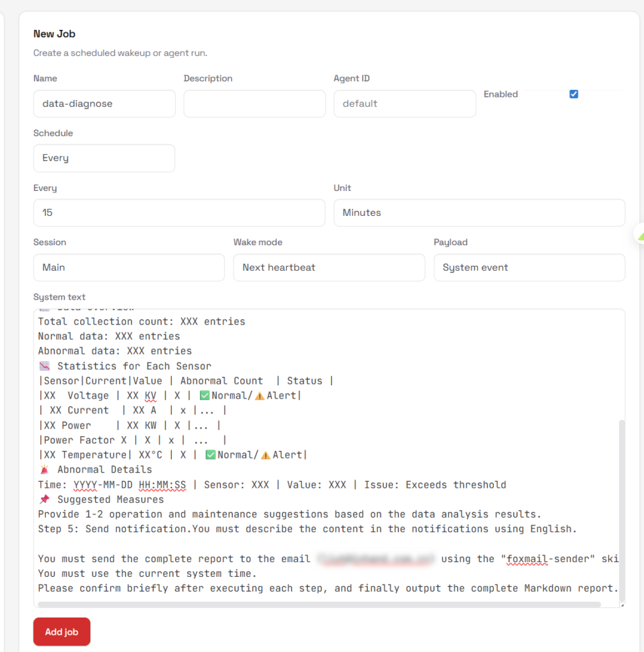The height and width of the screenshot is (652, 644).
Task: Click the warning triangle in the Temperature row
Action: tap(266, 455)
